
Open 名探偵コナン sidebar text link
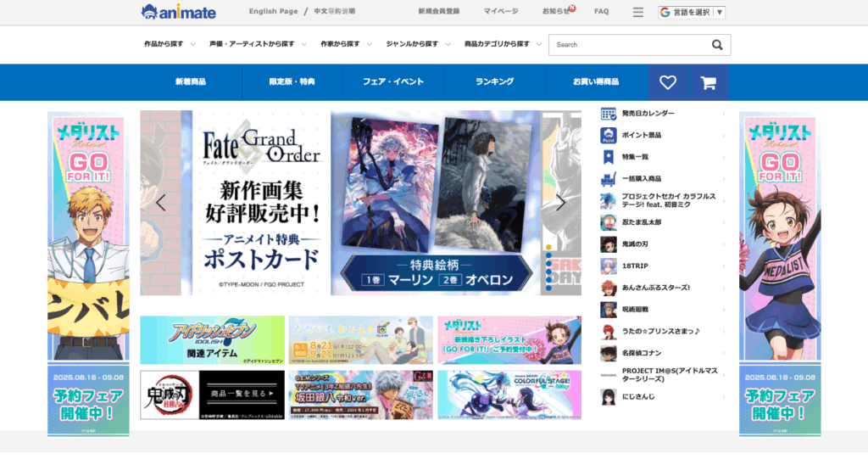(642, 353)
